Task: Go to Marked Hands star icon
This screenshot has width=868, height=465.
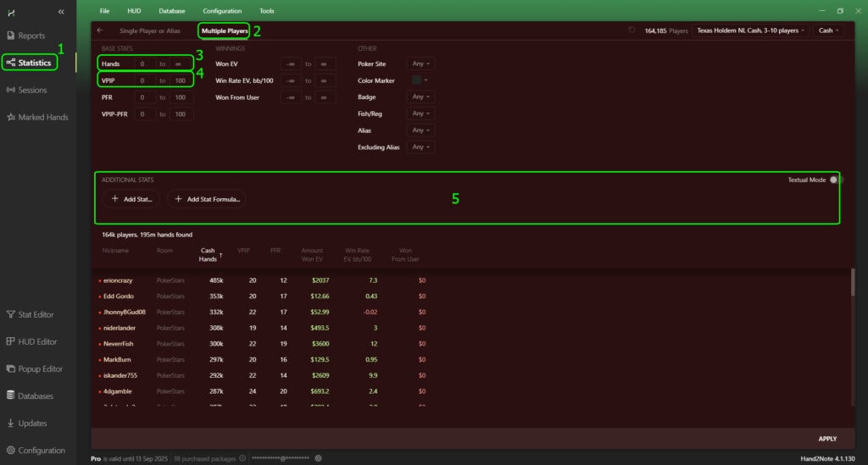Action: pyautogui.click(x=11, y=117)
